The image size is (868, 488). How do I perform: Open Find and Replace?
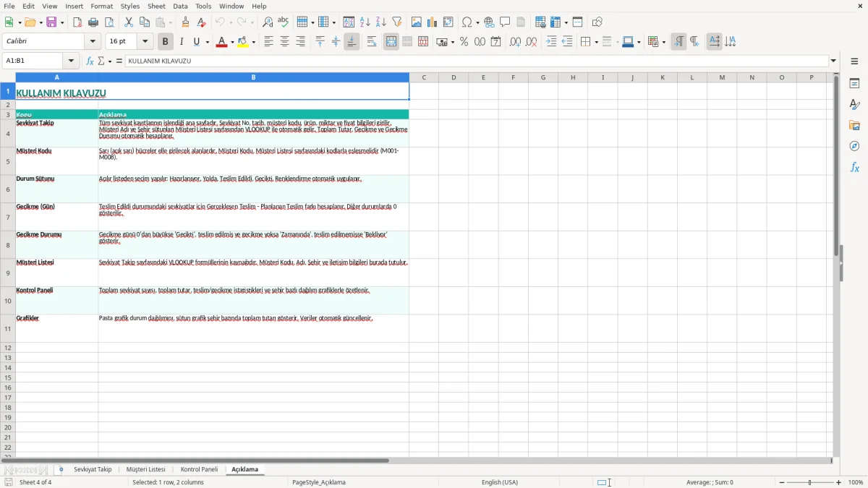tap(268, 22)
